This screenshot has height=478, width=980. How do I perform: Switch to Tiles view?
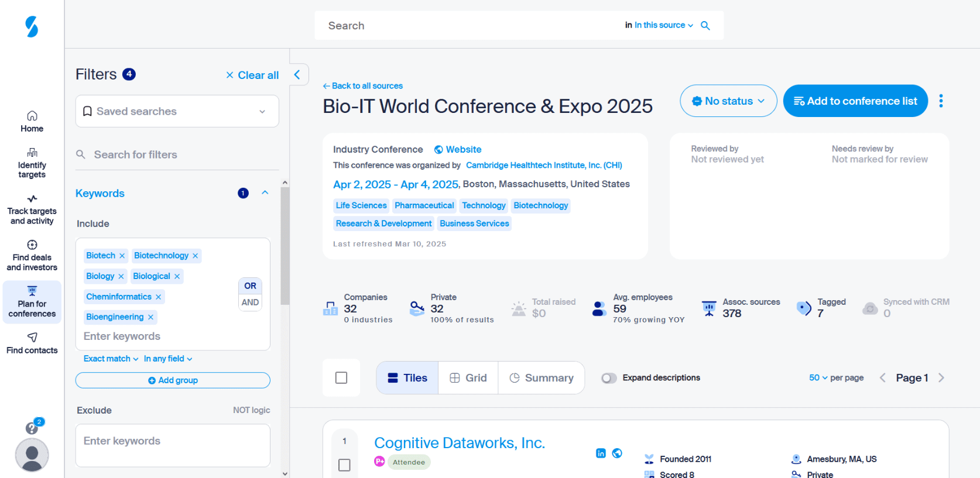pos(407,378)
